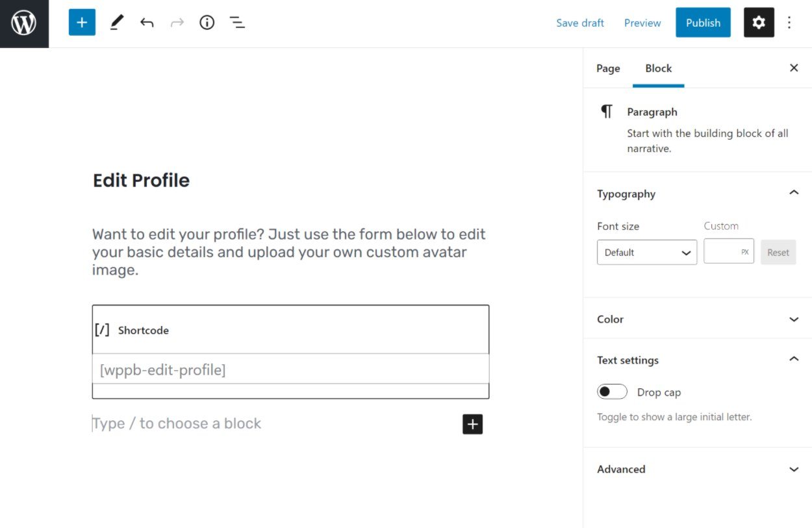Viewport: 812px width, 528px height.
Task: Click the Edit Profile page title
Action: coord(141,180)
